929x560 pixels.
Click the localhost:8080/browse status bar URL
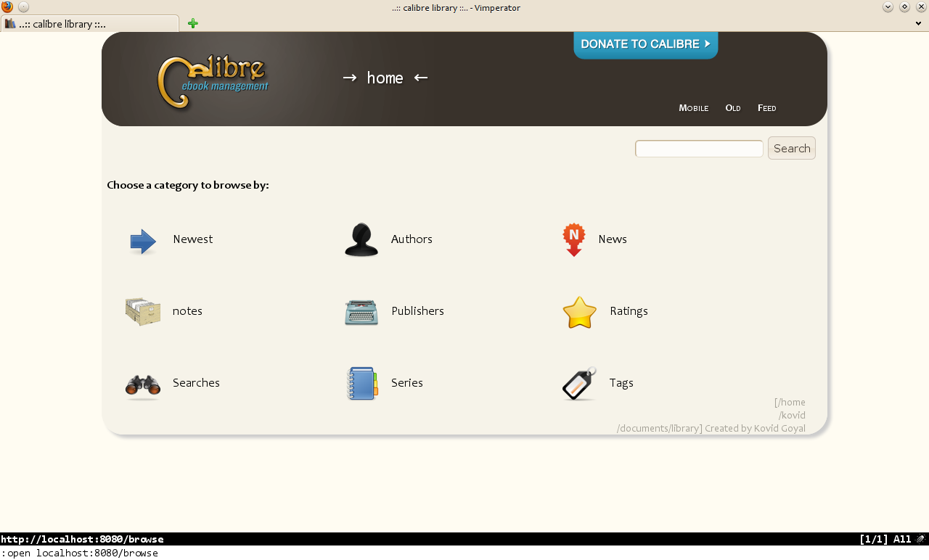[x=82, y=539]
